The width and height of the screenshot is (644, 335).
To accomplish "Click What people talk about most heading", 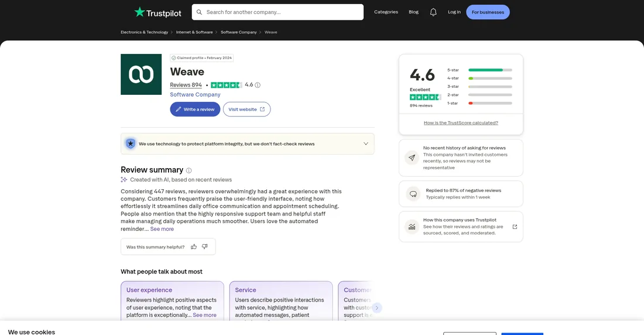I will point(162,272).
